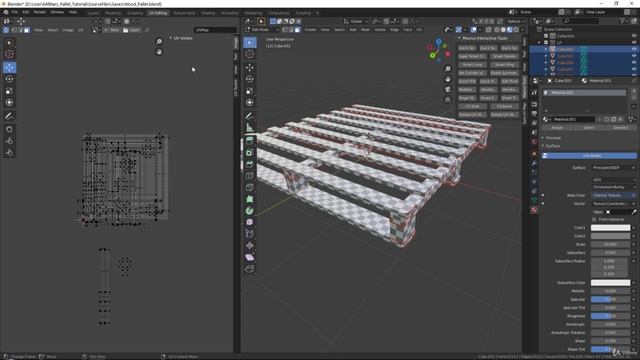Adjust the Roughness slider
This screenshot has height=360, width=640.
point(610,316)
